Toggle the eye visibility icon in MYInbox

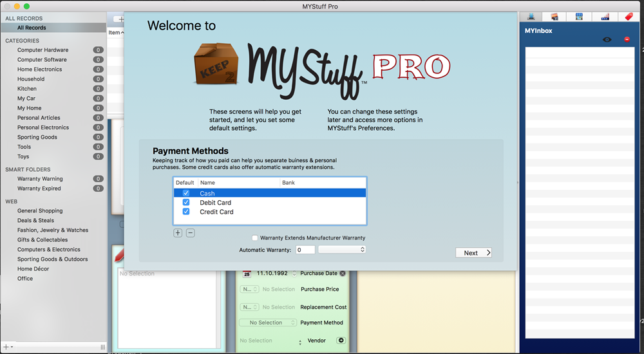coord(607,39)
